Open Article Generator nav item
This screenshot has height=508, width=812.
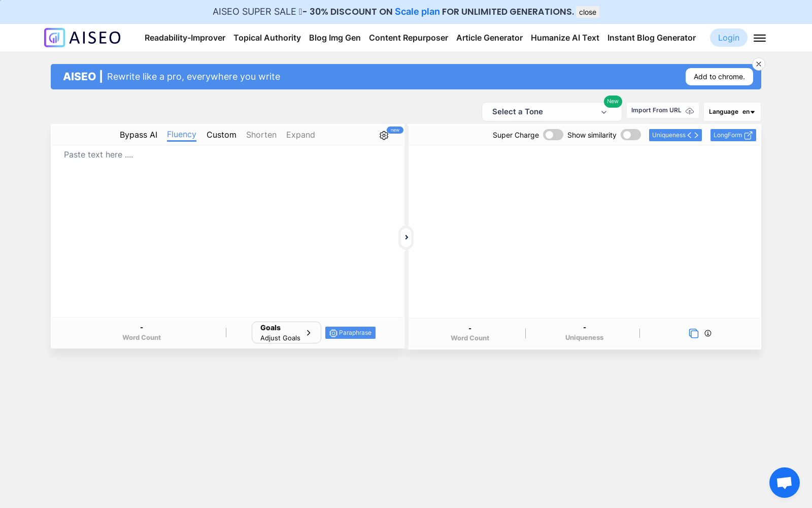point(489,38)
